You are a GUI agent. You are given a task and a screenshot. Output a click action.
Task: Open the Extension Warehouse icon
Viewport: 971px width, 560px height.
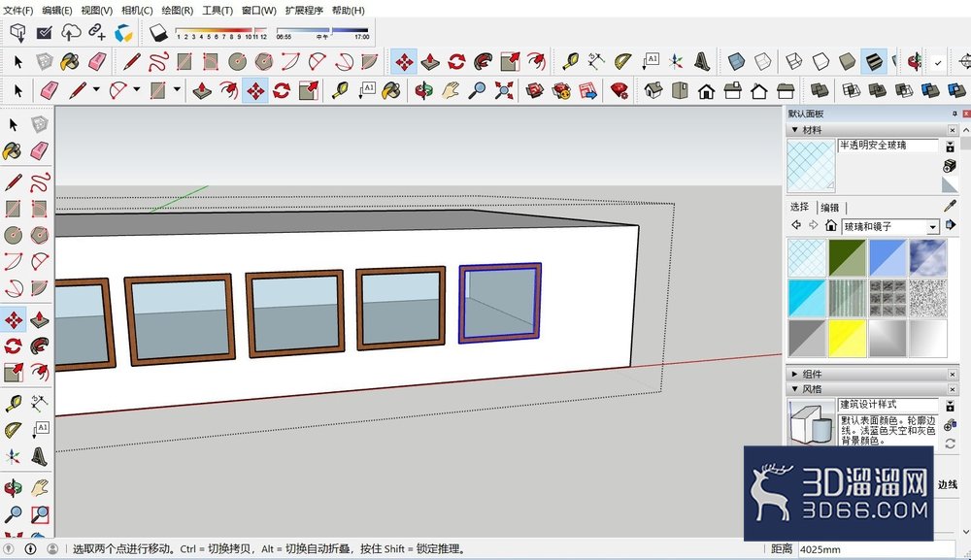[124, 33]
